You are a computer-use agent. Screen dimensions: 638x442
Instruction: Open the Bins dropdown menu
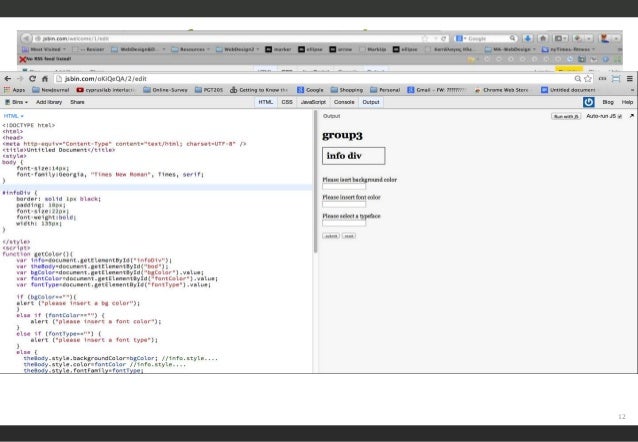[17, 102]
